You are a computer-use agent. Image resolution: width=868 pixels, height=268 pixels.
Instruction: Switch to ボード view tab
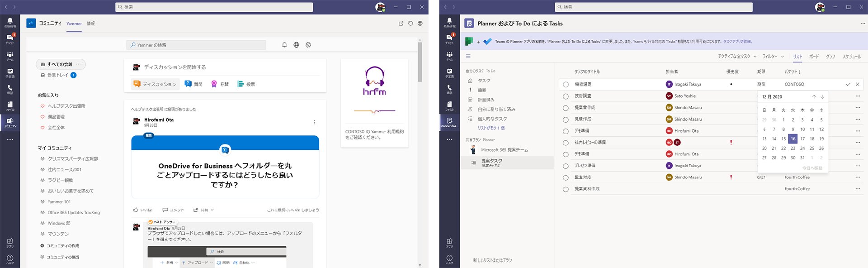(x=814, y=57)
